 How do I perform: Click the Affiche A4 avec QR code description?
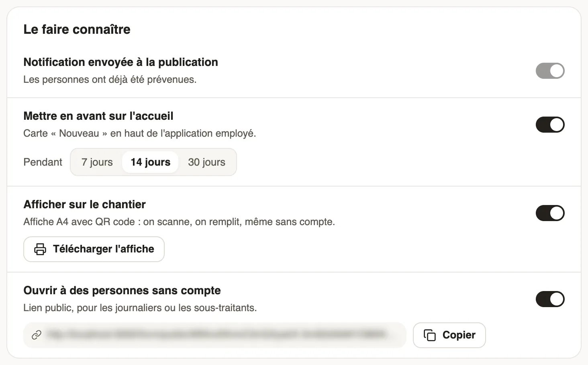tap(179, 222)
